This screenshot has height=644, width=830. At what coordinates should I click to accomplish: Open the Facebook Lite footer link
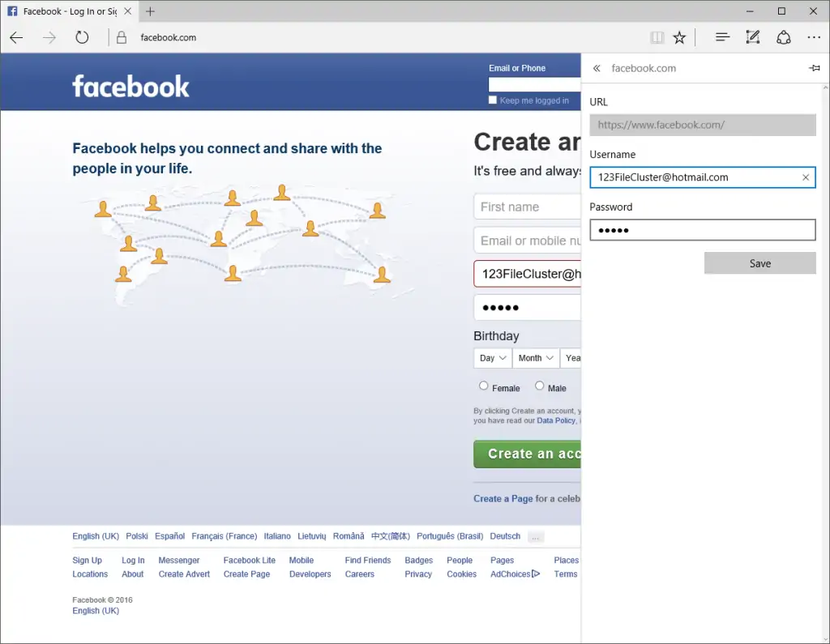[250, 561]
